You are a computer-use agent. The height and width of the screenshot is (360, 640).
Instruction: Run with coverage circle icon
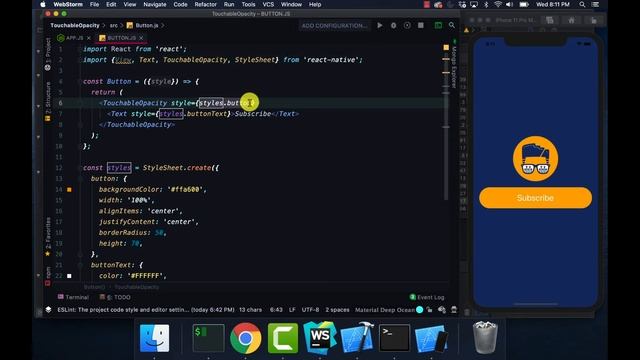[x=407, y=25]
